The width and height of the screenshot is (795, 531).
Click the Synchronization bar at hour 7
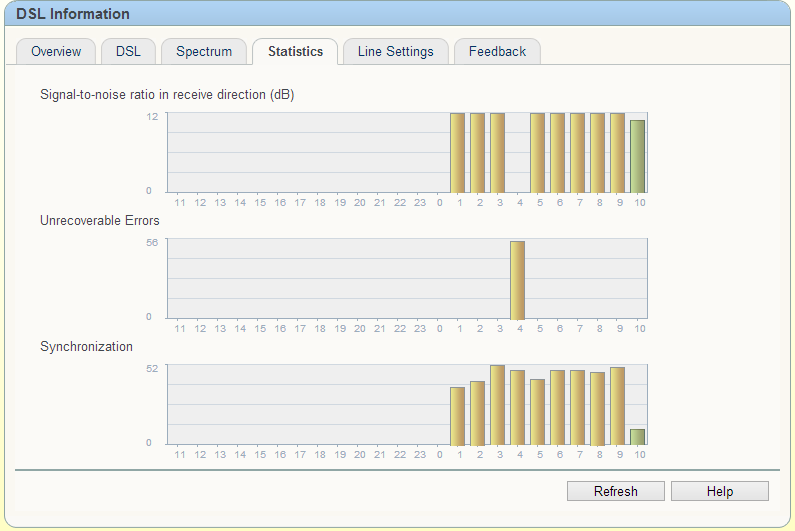[577, 408]
